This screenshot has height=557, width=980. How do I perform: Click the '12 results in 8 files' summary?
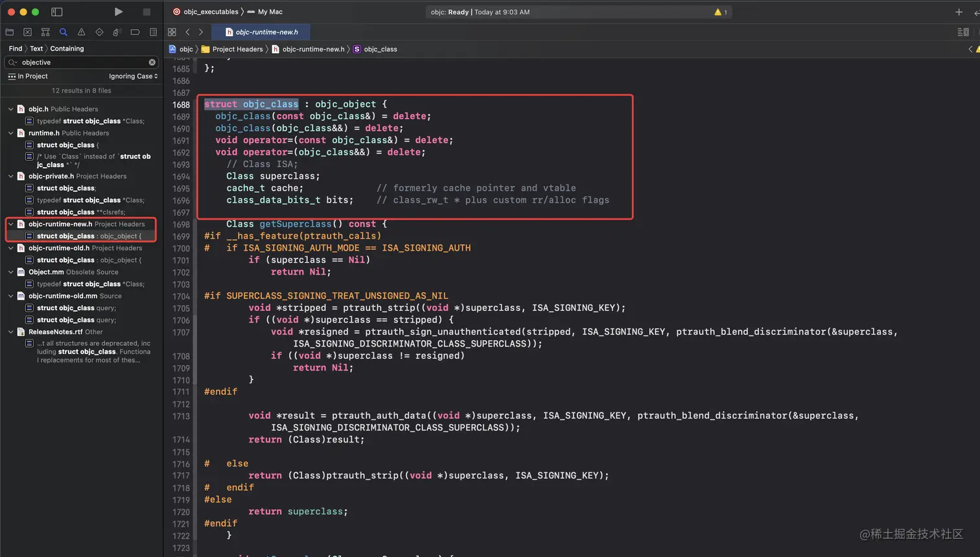click(x=82, y=91)
